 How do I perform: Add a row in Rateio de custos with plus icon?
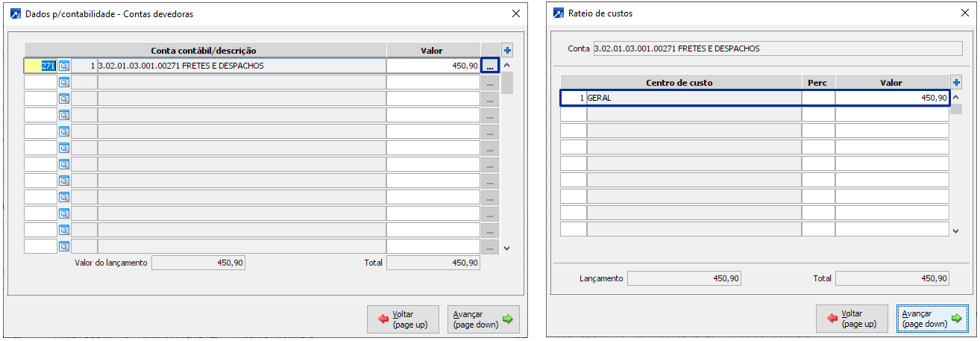(x=957, y=83)
